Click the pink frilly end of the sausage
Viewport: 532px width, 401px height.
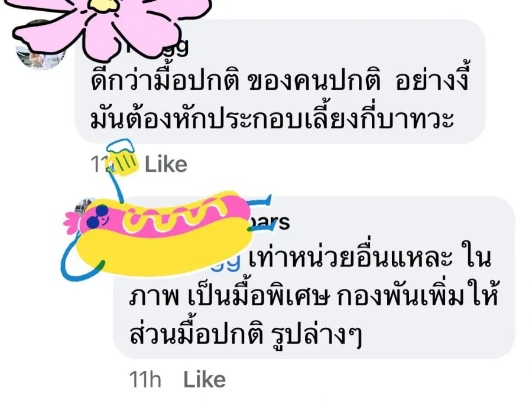pos(73,224)
